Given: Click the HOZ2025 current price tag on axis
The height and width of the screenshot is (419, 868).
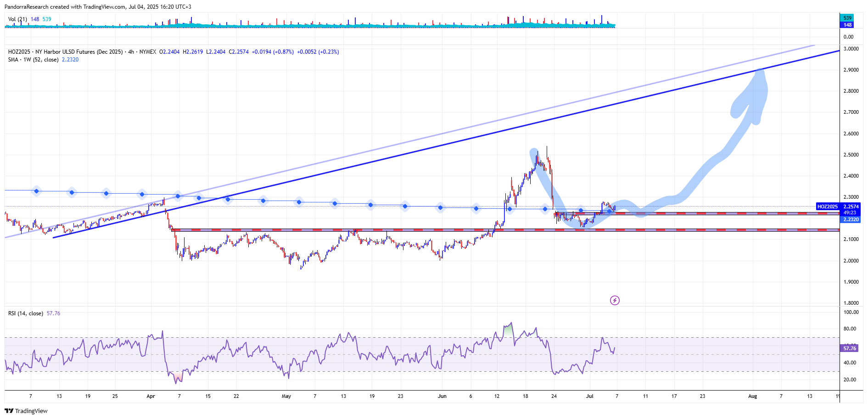Looking at the screenshot, I should (839, 207).
